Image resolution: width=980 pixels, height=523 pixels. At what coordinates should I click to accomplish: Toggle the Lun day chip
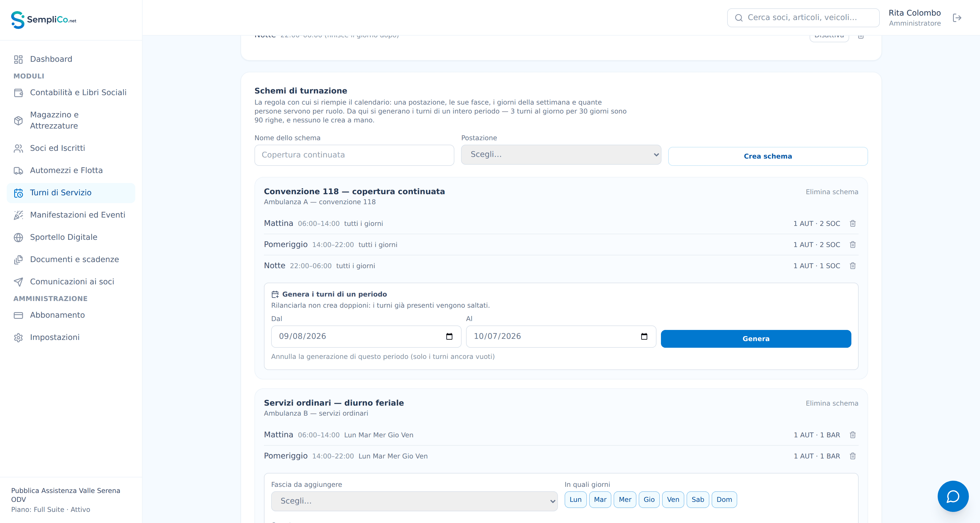(x=575, y=499)
